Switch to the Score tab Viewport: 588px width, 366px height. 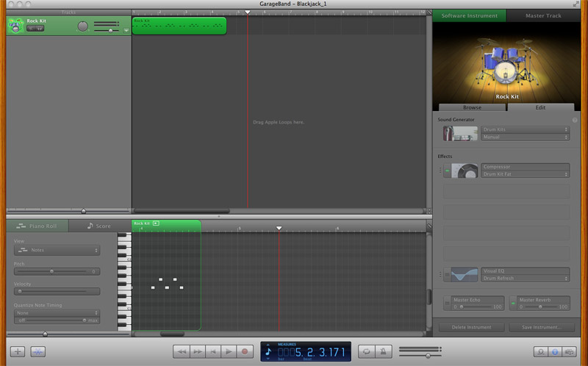(x=99, y=226)
